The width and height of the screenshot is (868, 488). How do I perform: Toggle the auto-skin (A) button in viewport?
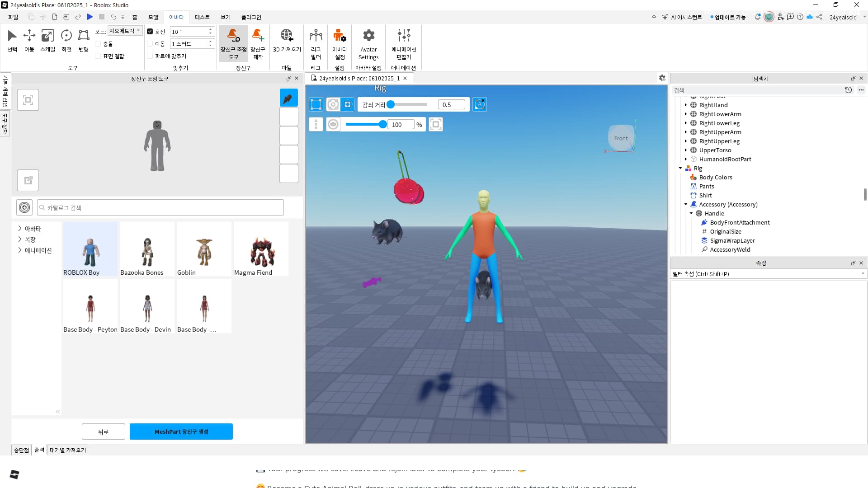pyautogui.click(x=480, y=104)
